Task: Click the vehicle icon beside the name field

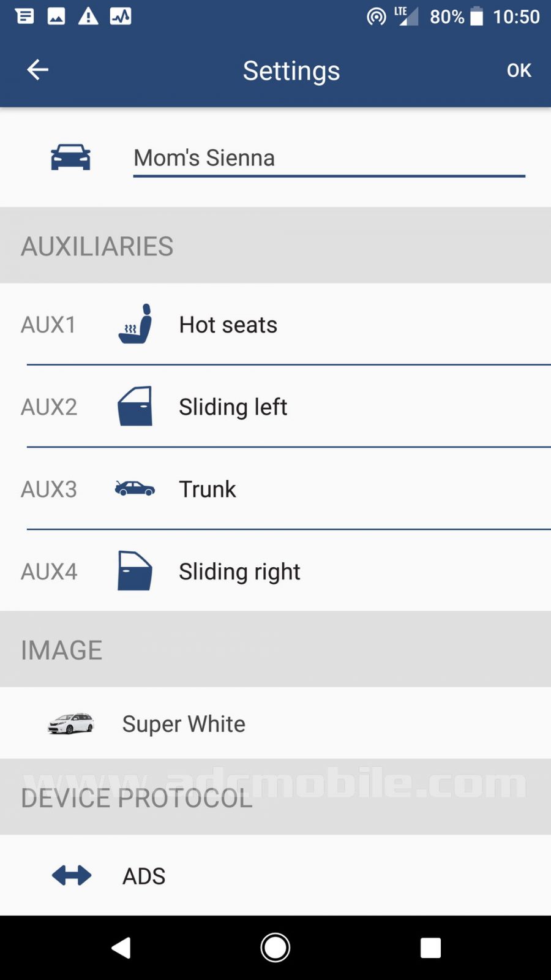Action: (x=70, y=157)
